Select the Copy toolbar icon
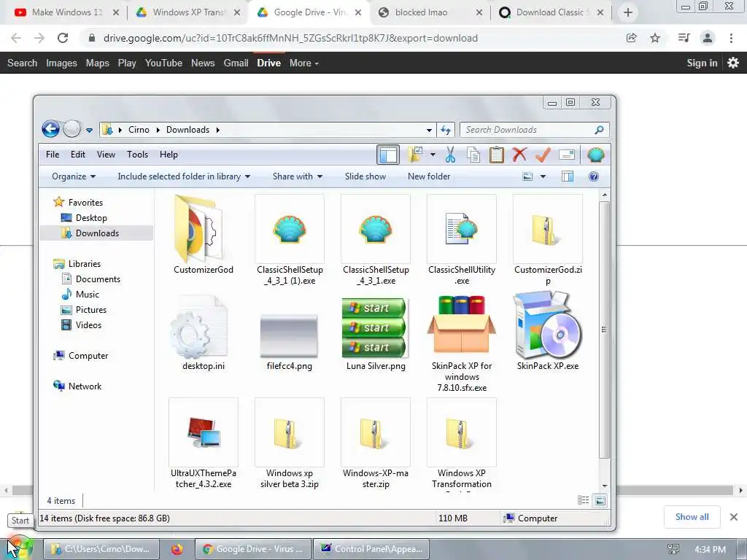This screenshot has width=747, height=560. point(473,155)
